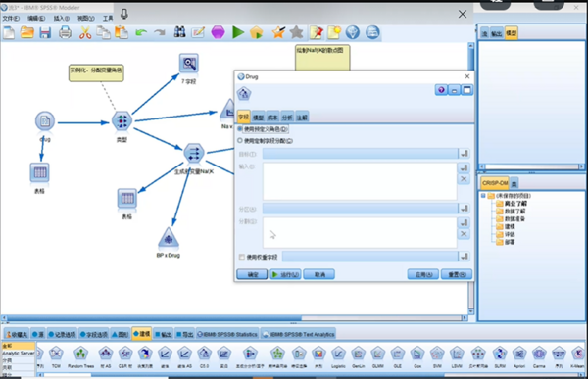The image size is (588, 379).
Task: Remove the selected field with the 输入 delete button
Action: [465, 179]
